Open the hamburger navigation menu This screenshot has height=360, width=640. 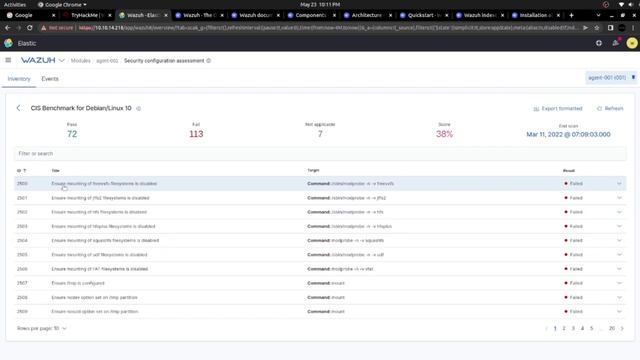[8, 60]
